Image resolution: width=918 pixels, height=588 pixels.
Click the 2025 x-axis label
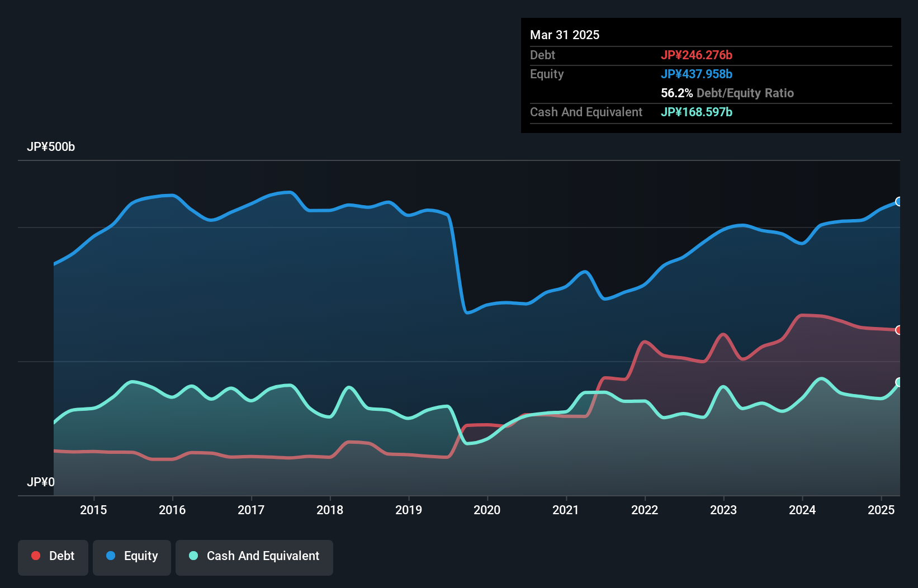click(x=881, y=510)
